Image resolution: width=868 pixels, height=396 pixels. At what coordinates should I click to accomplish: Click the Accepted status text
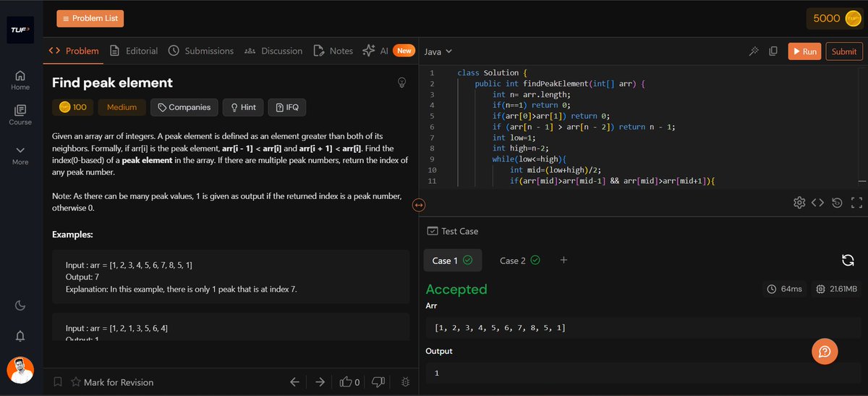(x=456, y=289)
